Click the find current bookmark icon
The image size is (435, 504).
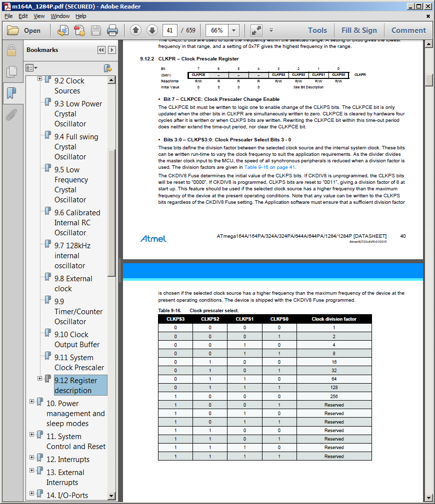coord(108,68)
